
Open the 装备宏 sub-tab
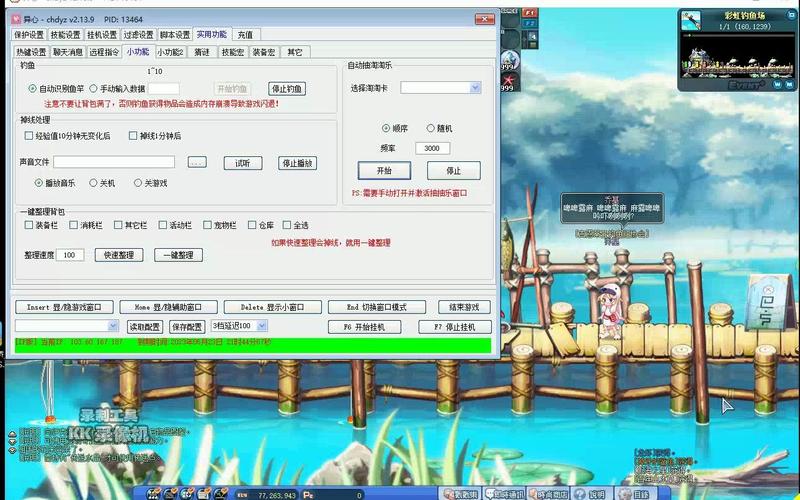click(264, 52)
